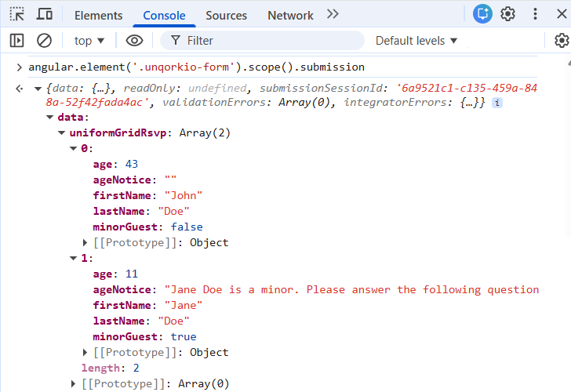Viewport: 571px width, 392px height.
Task: Toggle the device toolbar icon
Action: [x=45, y=15]
